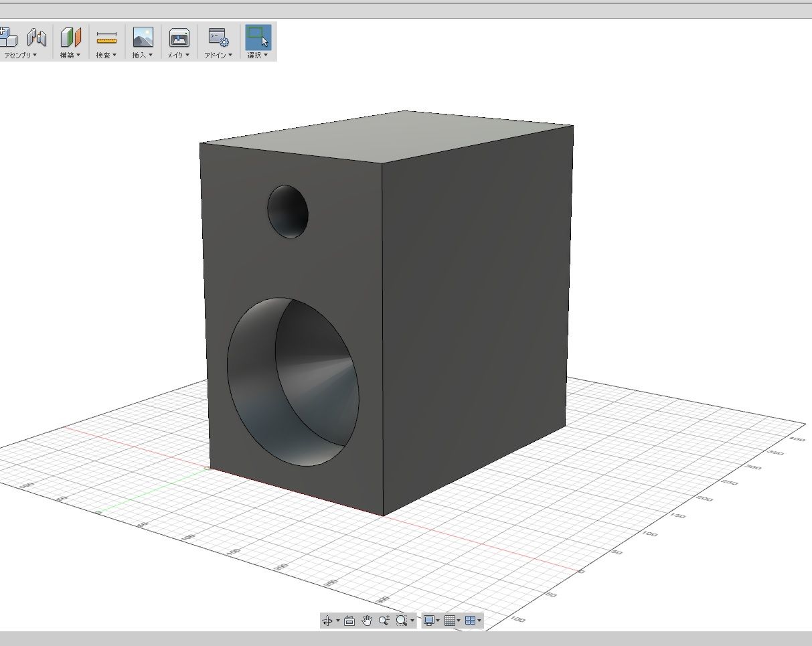
Task: Click the Add-Ins scripts icon
Action: (218, 37)
